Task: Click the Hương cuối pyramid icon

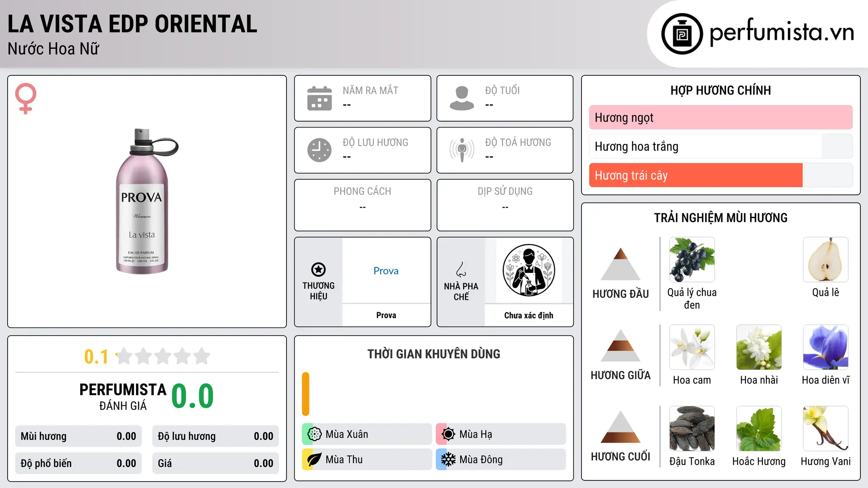Action: pos(620,427)
